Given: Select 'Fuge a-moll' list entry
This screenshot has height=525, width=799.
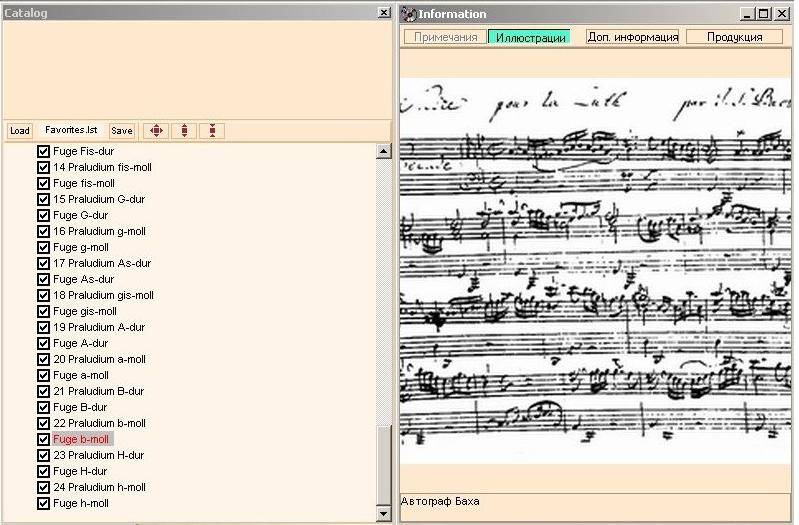Looking at the screenshot, I should tap(81, 376).
